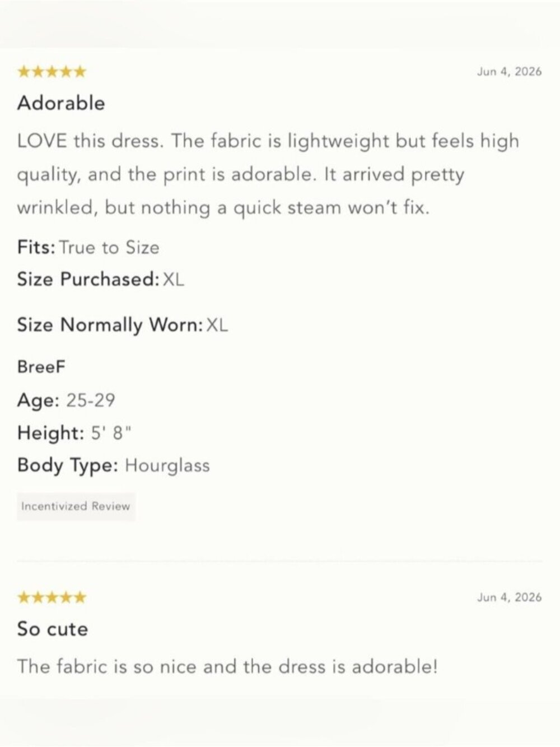
Task: Open reviewer BreeF's profile name
Action: [x=41, y=367]
